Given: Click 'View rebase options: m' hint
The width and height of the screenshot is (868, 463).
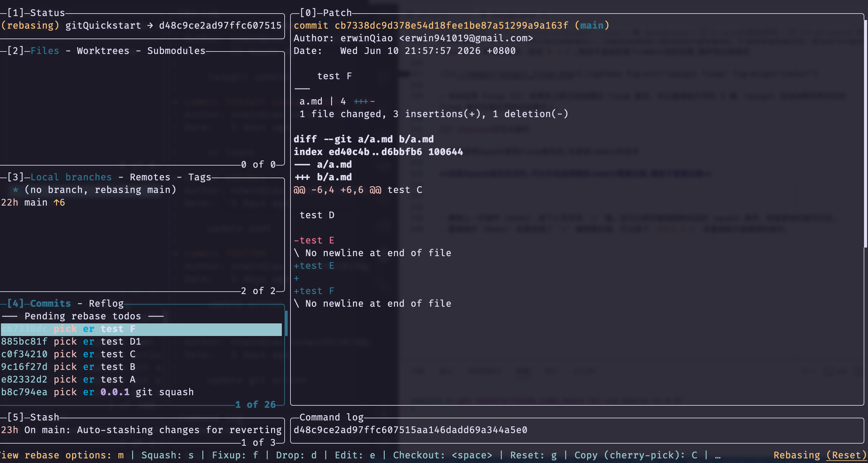Looking at the screenshot, I should (61, 455).
